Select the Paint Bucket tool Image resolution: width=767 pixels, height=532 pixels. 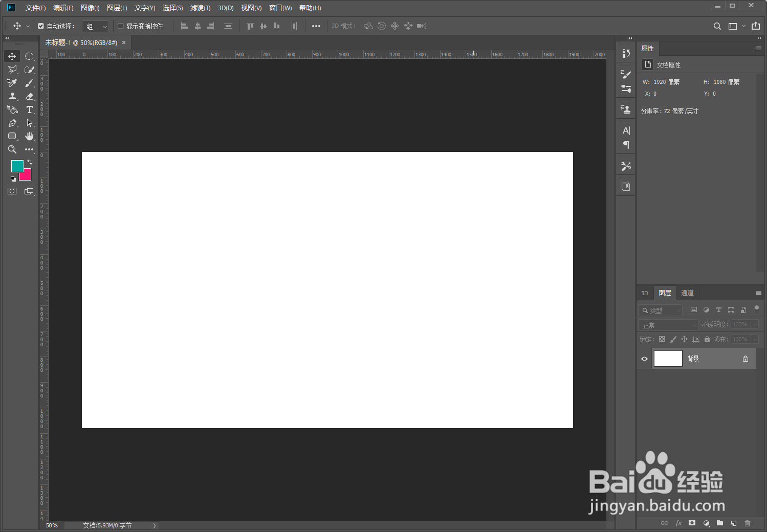click(12, 109)
